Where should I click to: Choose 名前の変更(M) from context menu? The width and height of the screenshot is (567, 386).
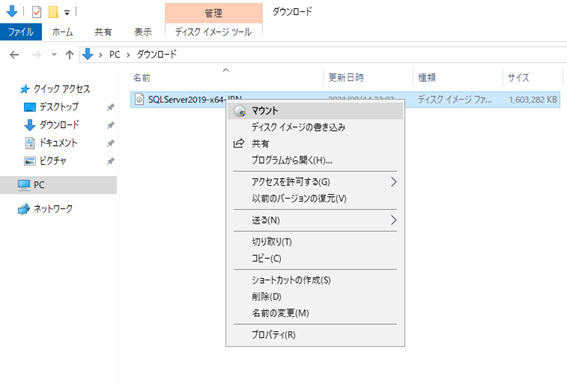coord(315,313)
